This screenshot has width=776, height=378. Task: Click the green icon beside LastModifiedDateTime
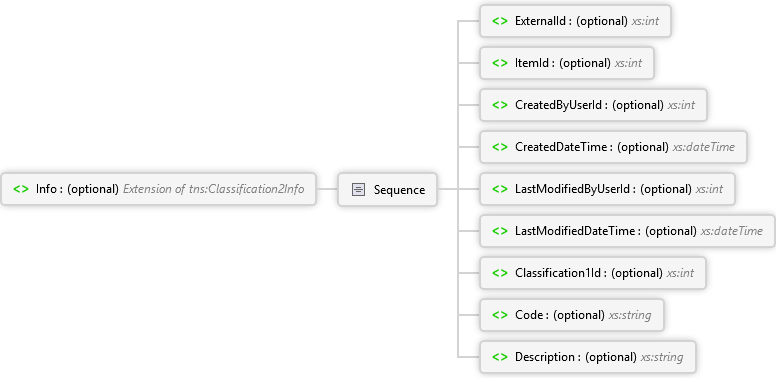click(x=500, y=231)
